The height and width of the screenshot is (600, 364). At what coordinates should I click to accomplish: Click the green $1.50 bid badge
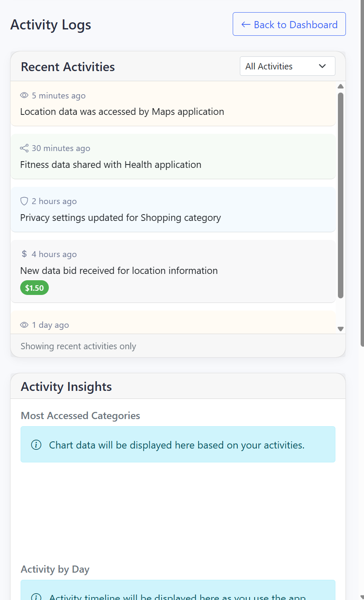tap(35, 287)
